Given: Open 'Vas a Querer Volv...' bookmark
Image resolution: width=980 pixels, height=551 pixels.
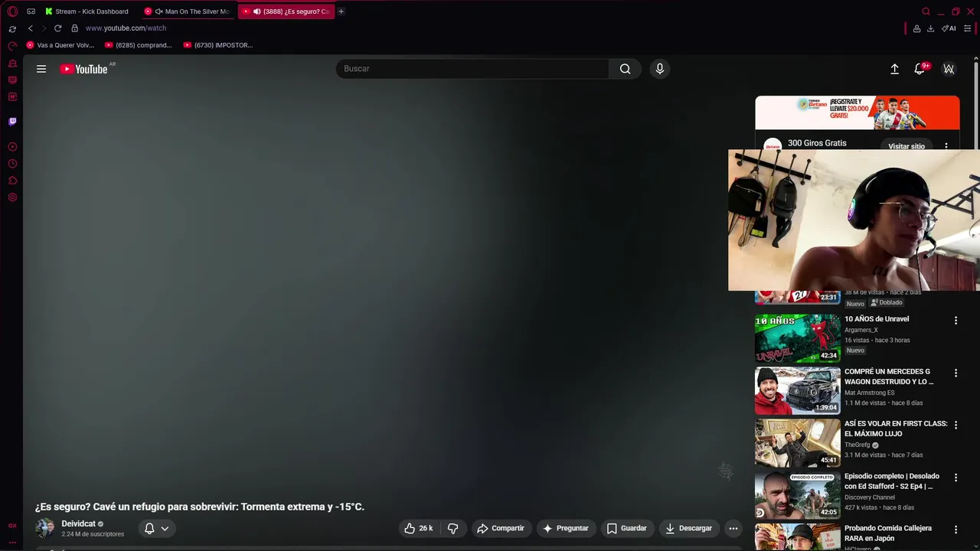Looking at the screenshot, I should click(x=60, y=45).
